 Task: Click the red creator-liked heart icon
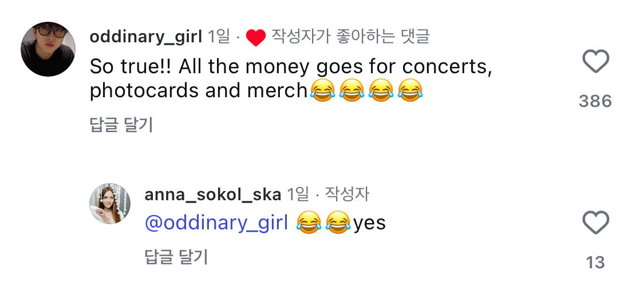(256, 38)
